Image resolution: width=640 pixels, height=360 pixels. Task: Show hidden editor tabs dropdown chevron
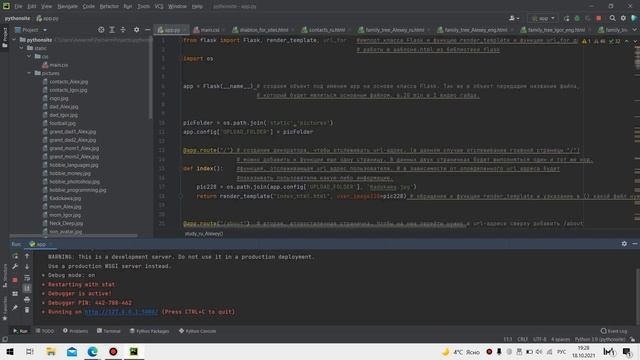tap(635, 30)
